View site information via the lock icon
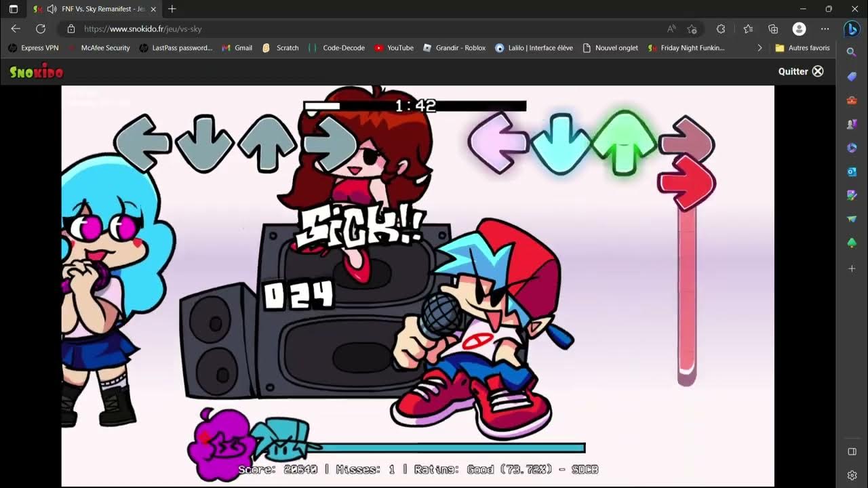Viewport: 868px width, 488px height. [71, 28]
